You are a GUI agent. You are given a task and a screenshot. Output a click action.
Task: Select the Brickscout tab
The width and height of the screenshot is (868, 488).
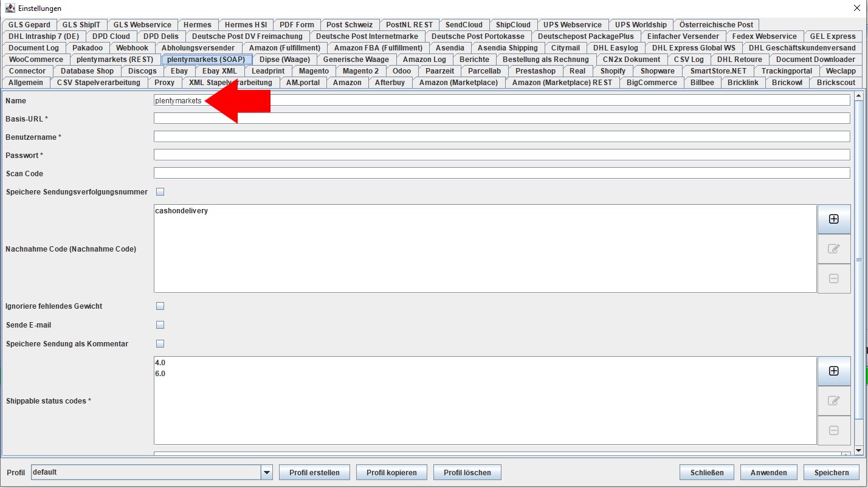836,83
